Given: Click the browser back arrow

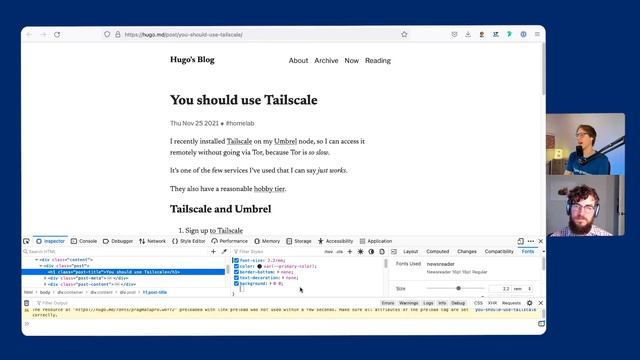Looking at the screenshot, I should [x=29, y=35].
